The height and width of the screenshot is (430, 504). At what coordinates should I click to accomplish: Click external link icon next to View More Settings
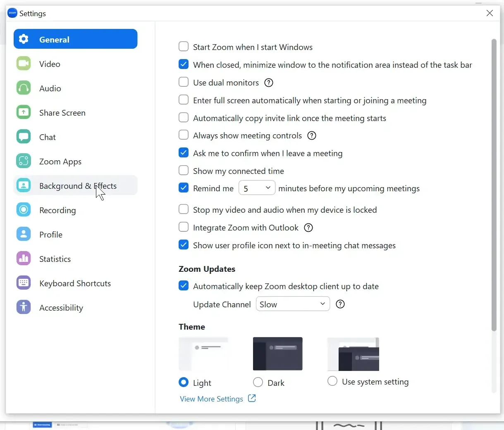(252, 398)
